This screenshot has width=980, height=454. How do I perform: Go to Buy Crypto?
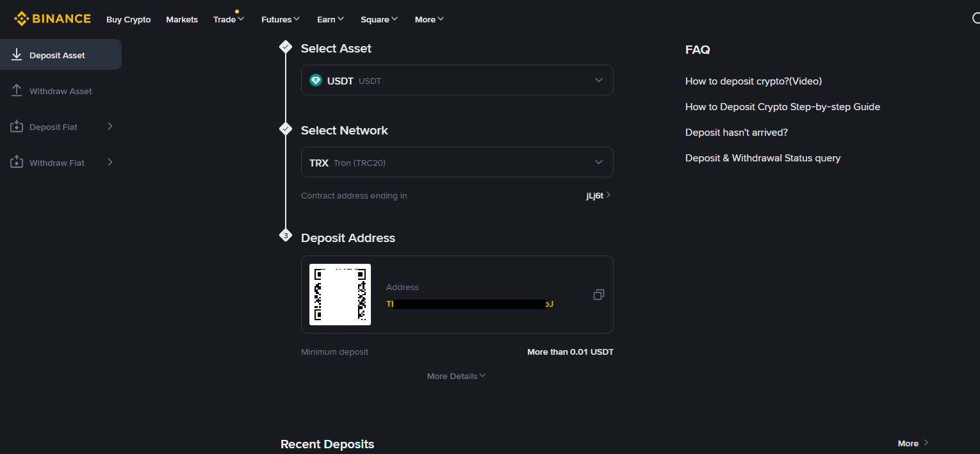click(x=129, y=19)
